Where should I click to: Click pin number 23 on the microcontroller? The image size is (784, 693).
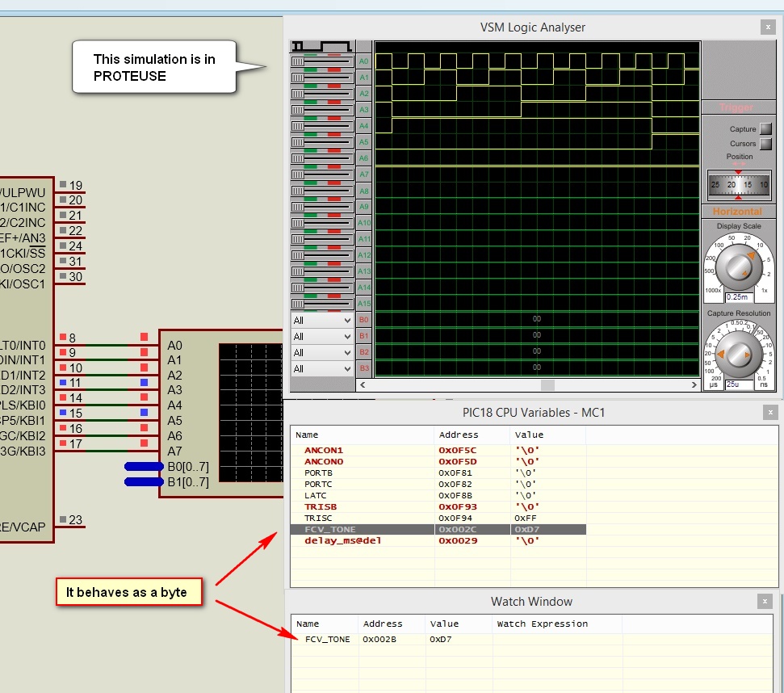(x=76, y=520)
